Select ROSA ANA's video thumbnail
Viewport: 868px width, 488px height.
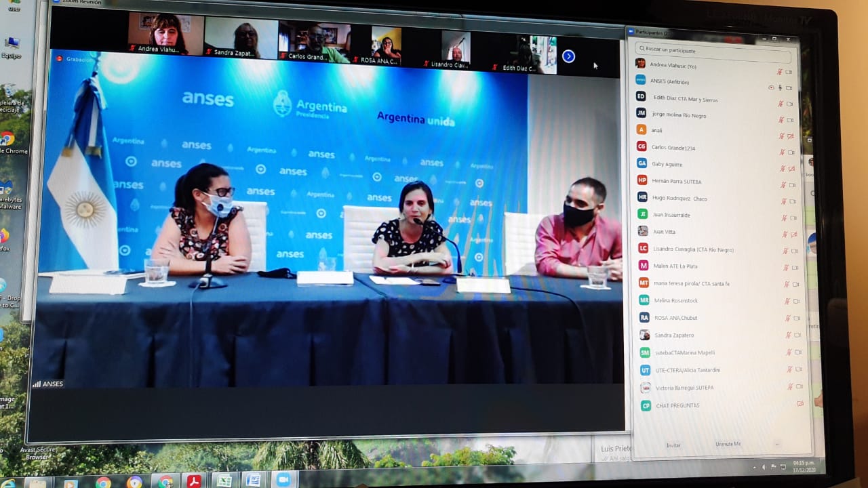386,45
